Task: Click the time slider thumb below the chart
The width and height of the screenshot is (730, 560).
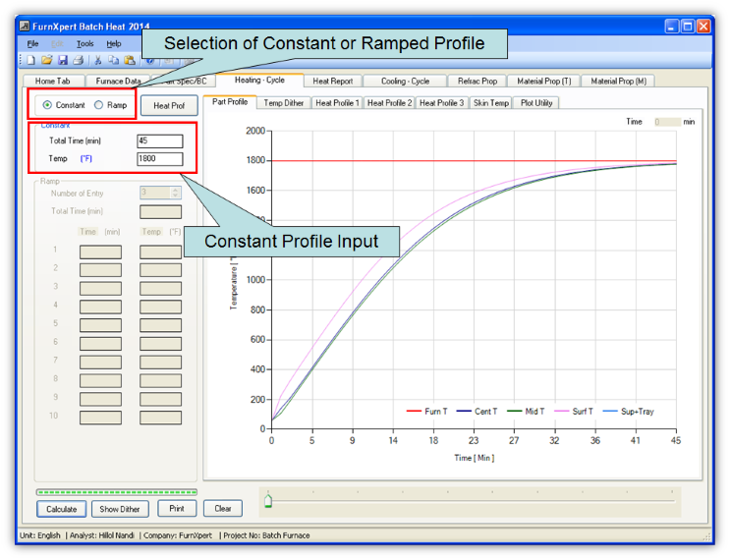Action: (x=267, y=502)
